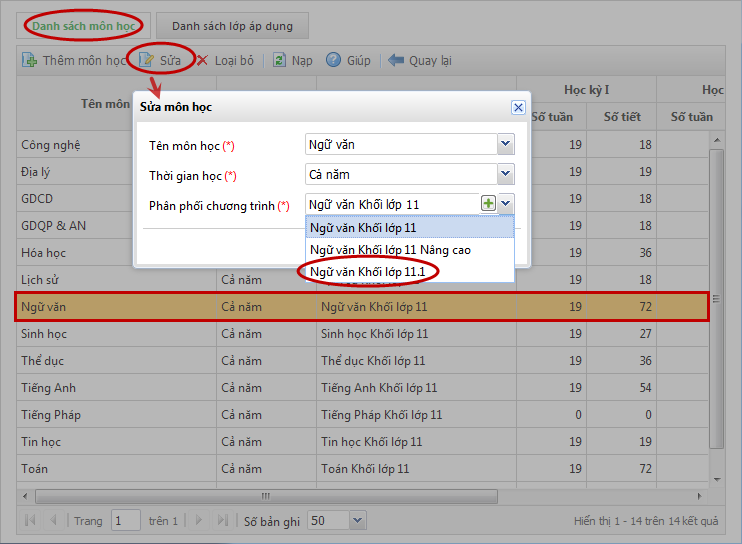Viewport: 742px width, 544px height.
Task: Click Cả năm cell in Lịch sử row
Action: pyautogui.click(x=266, y=280)
